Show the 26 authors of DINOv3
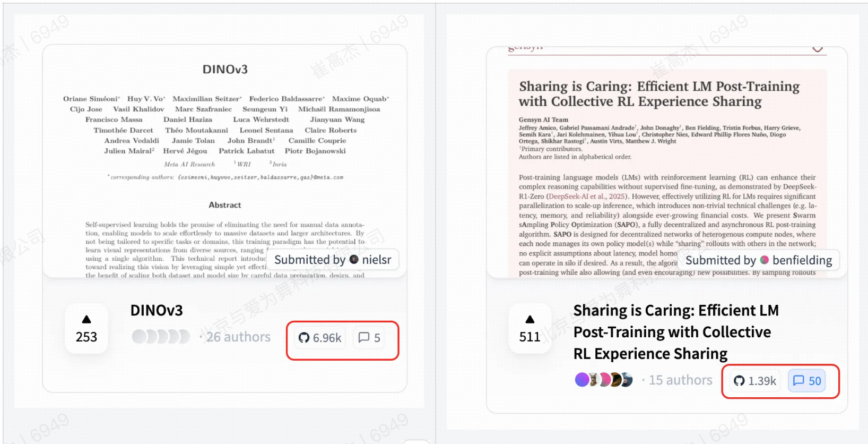 [238, 337]
